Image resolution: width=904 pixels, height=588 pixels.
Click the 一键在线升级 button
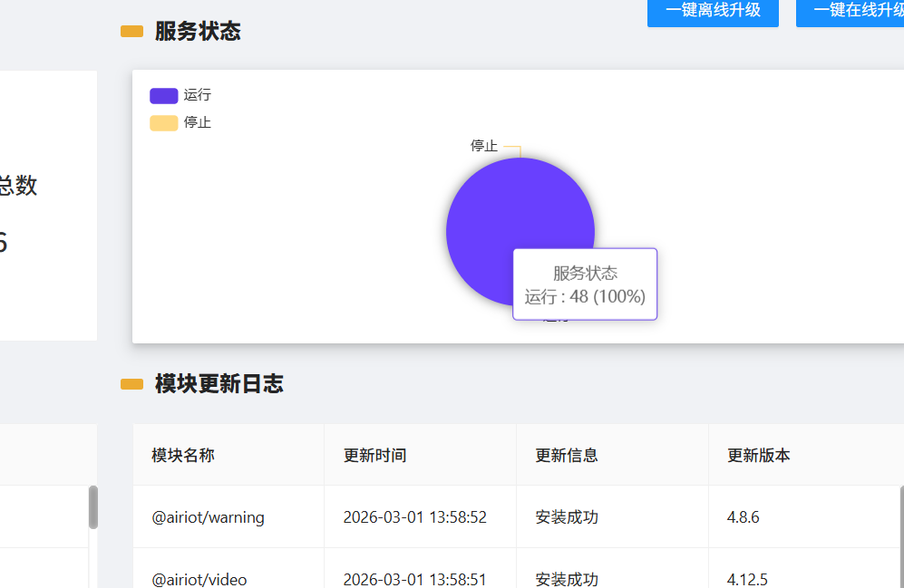coord(857,14)
